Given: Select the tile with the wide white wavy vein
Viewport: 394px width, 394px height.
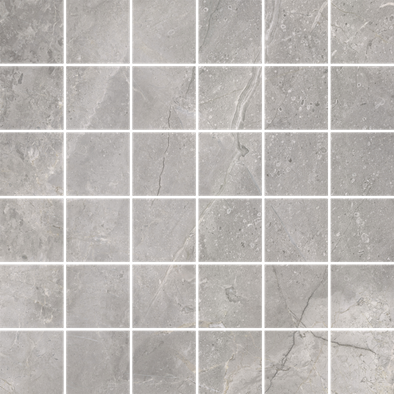Looking at the screenshot, I should click(230, 97).
